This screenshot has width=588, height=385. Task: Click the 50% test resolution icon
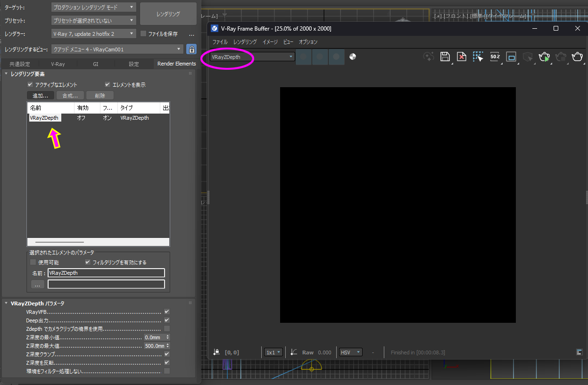(x=495, y=57)
